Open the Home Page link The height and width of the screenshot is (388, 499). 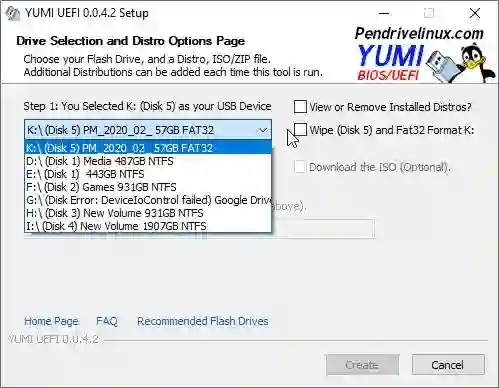51,321
